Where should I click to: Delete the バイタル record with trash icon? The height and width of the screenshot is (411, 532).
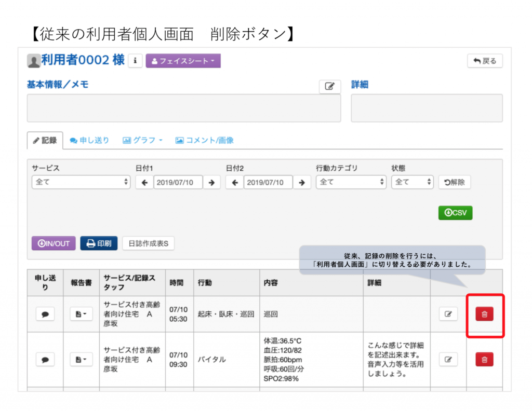click(484, 359)
